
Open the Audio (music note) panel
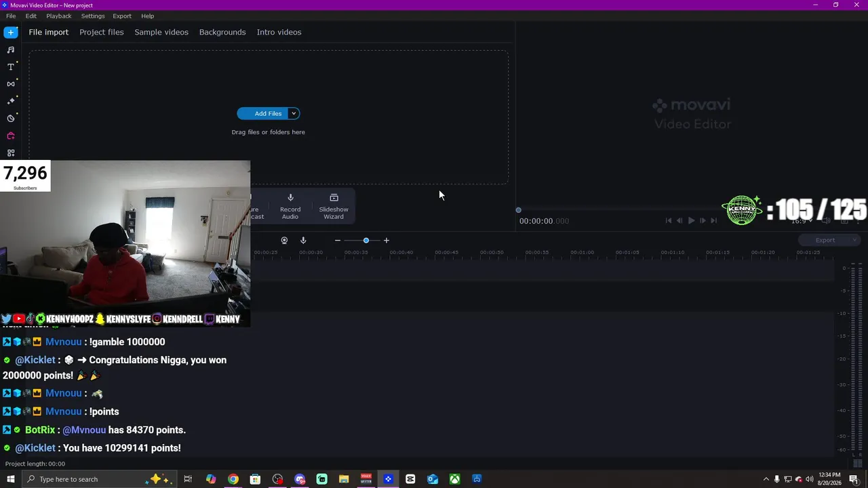[11, 49]
